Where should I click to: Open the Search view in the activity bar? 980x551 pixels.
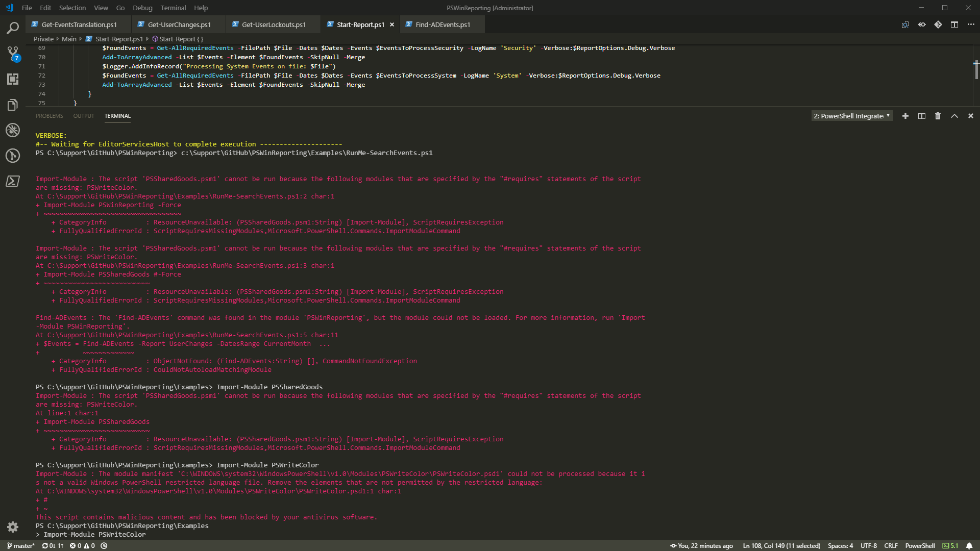click(12, 29)
